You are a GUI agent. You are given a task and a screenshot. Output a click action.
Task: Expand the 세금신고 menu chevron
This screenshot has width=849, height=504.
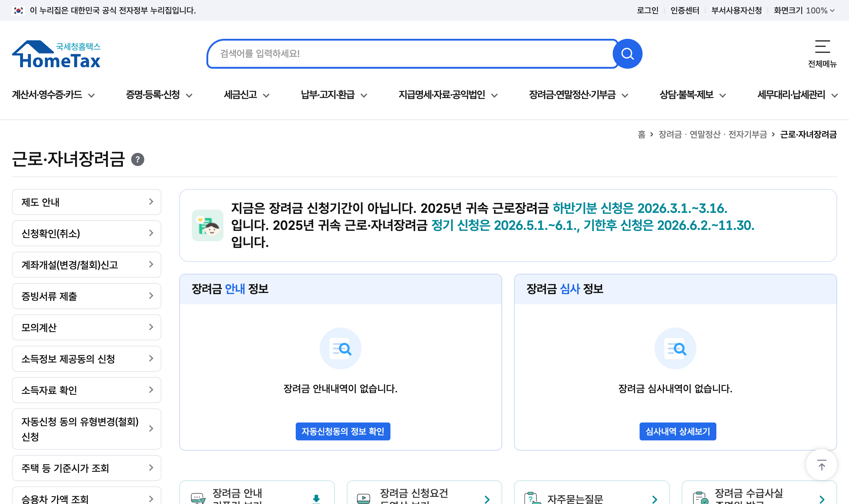[267, 96]
